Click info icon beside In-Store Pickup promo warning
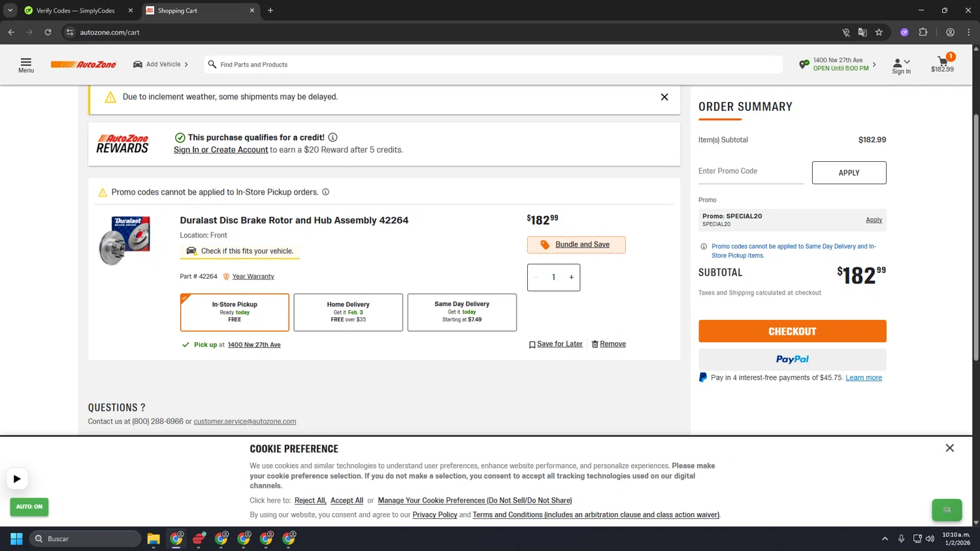 click(325, 192)
